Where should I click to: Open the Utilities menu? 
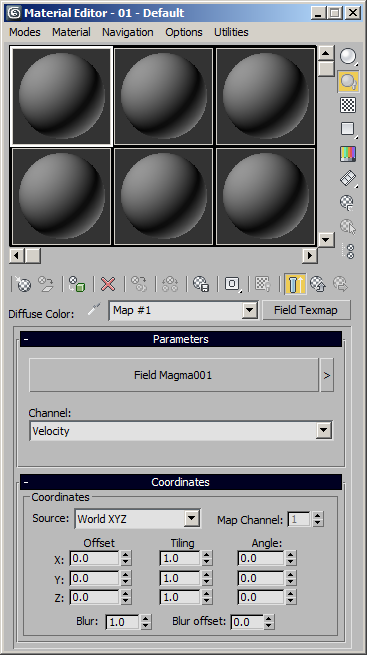click(x=231, y=32)
